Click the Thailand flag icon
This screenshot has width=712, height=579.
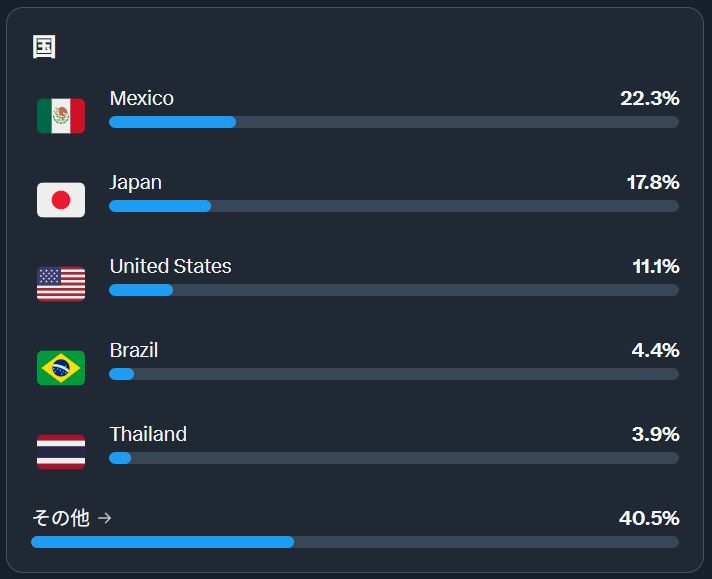[x=61, y=452]
